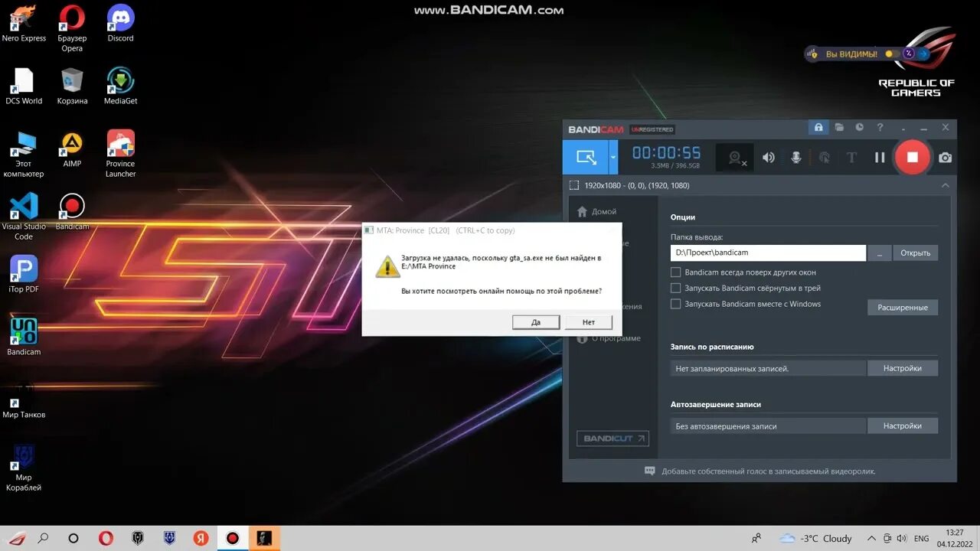Image resolution: width=980 pixels, height=551 pixels.
Task: Open taskbar search magnifier
Action: pyautogui.click(x=44, y=538)
